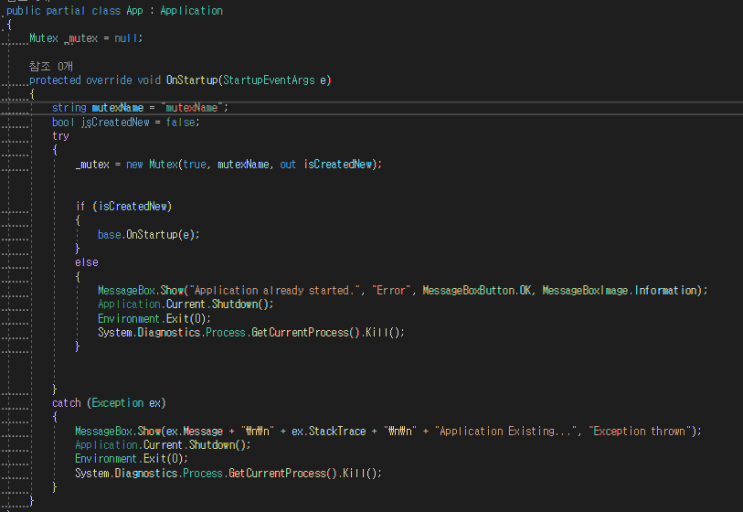
Task: Select the "Error" caption string
Action: click(x=391, y=290)
